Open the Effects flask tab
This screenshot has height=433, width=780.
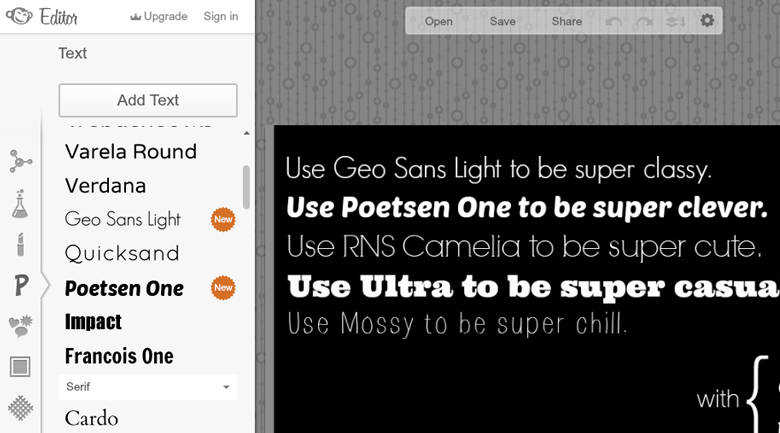click(20, 203)
